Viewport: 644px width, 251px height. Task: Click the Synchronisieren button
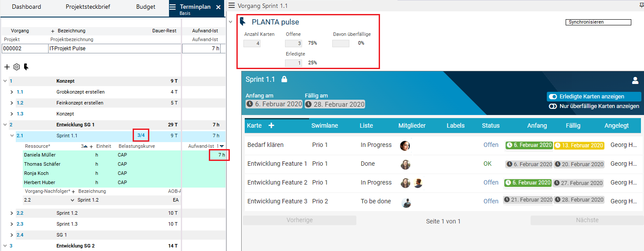click(x=598, y=22)
